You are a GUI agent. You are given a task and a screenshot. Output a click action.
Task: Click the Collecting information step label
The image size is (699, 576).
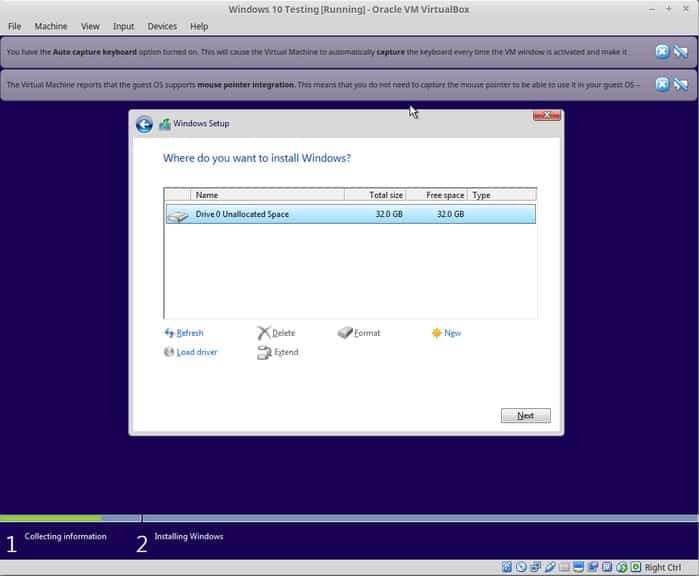point(66,536)
